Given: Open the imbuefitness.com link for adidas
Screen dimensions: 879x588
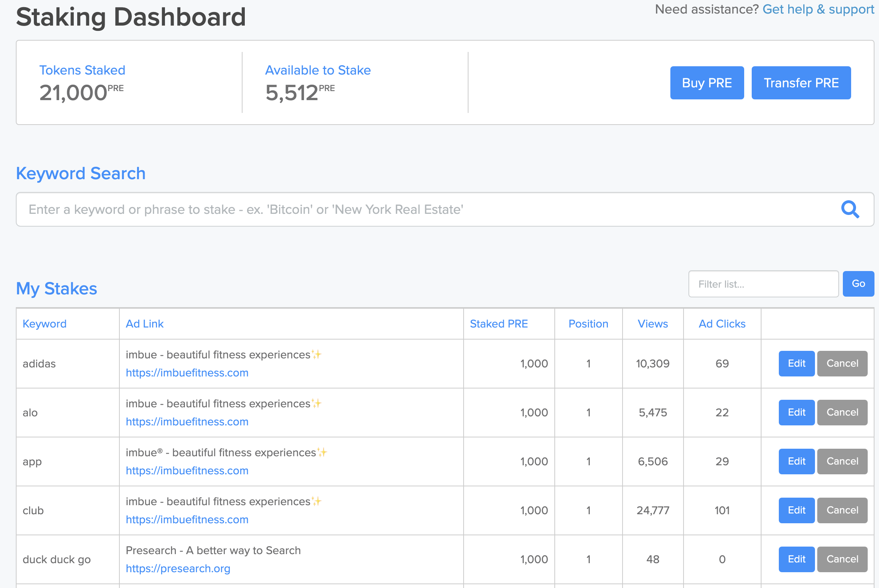Looking at the screenshot, I should click(x=187, y=373).
